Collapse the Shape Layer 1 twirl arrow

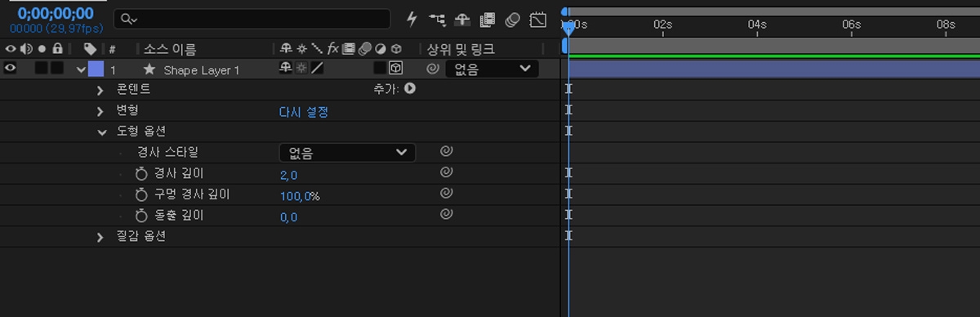(81, 70)
